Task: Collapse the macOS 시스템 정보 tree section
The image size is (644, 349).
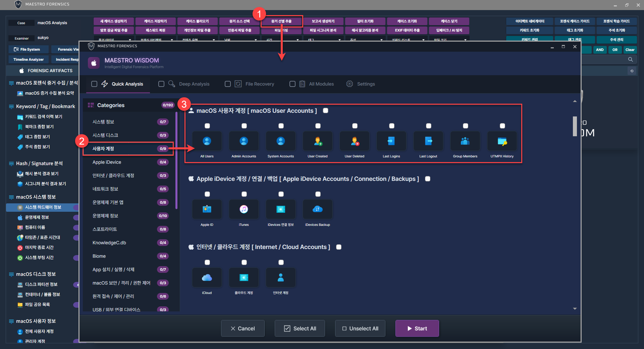Action: [x=11, y=197]
